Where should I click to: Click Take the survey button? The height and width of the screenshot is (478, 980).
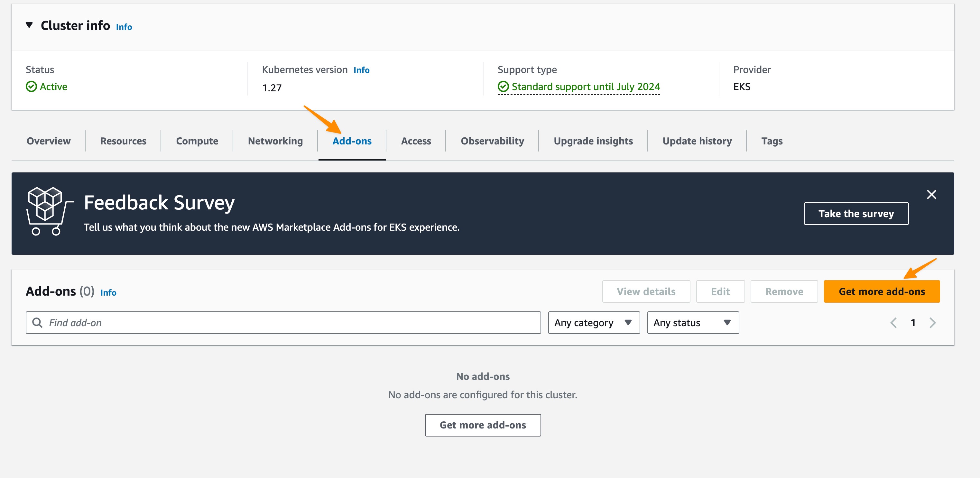pos(856,214)
